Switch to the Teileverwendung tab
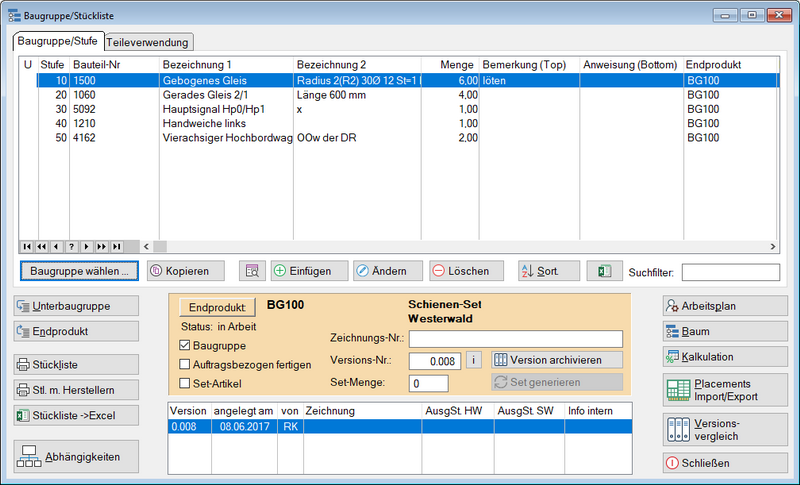 tap(148, 42)
